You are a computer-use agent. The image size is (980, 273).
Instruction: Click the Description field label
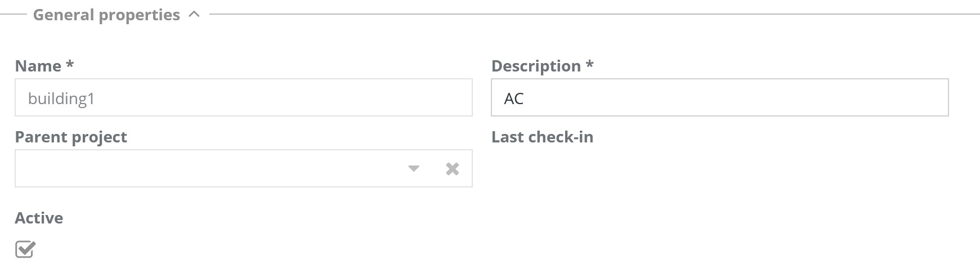535,66
